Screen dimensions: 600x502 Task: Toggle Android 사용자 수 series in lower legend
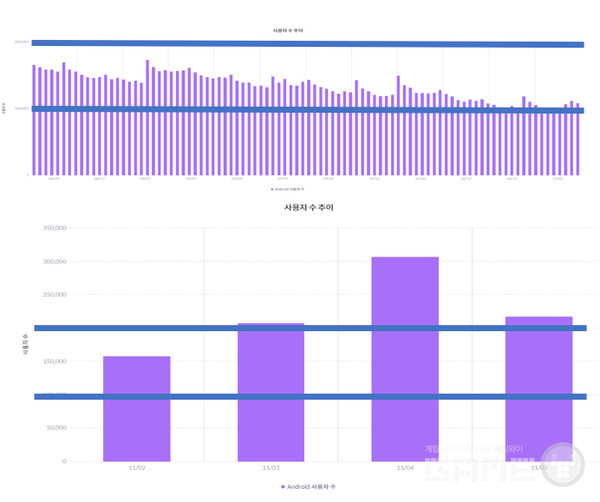pos(310,486)
